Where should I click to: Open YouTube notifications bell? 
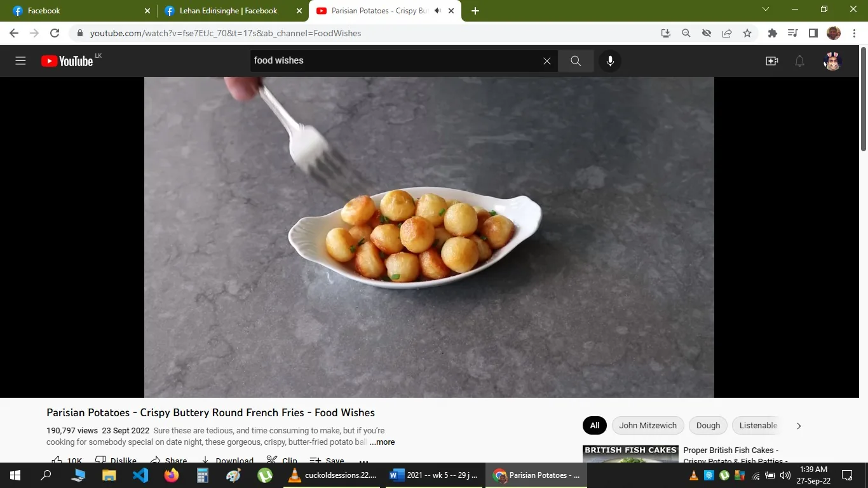[799, 60]
